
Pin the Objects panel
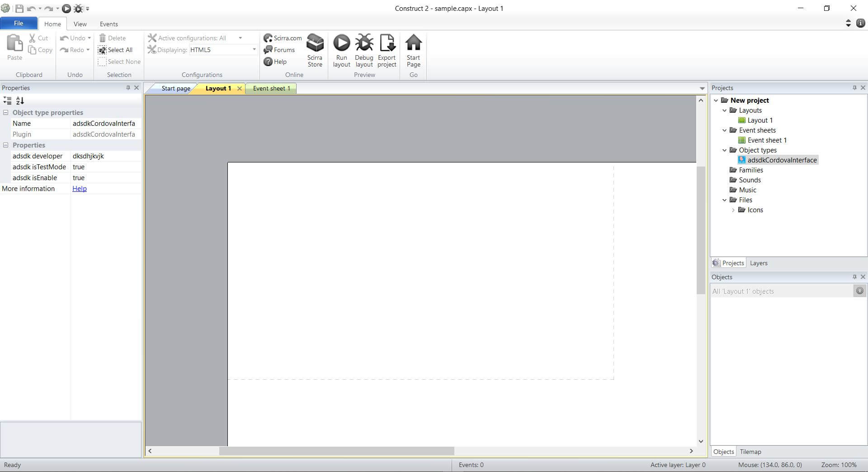[854, 277]
